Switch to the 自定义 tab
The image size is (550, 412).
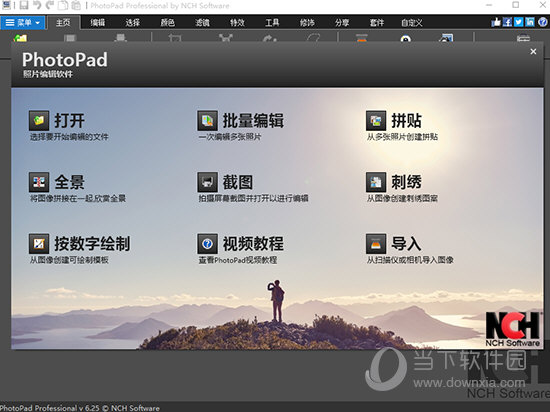[x=412, y=23]
